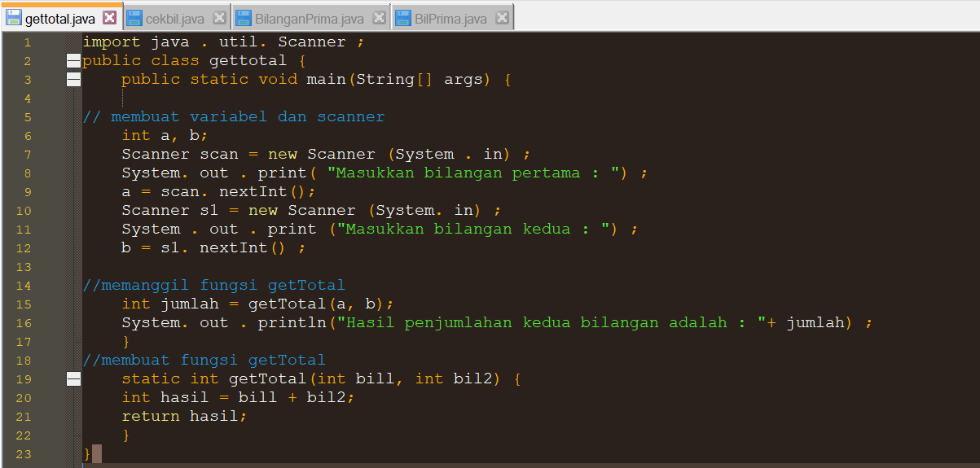
Task: Click the string "Masukkan bilangan pertama : "
Action: coord(472,173)
